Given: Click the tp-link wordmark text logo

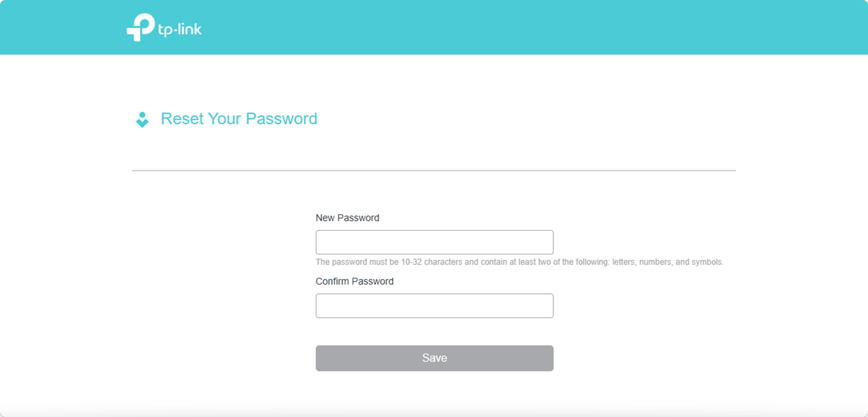Looking at the screenshot, I should tap(180, 29).
